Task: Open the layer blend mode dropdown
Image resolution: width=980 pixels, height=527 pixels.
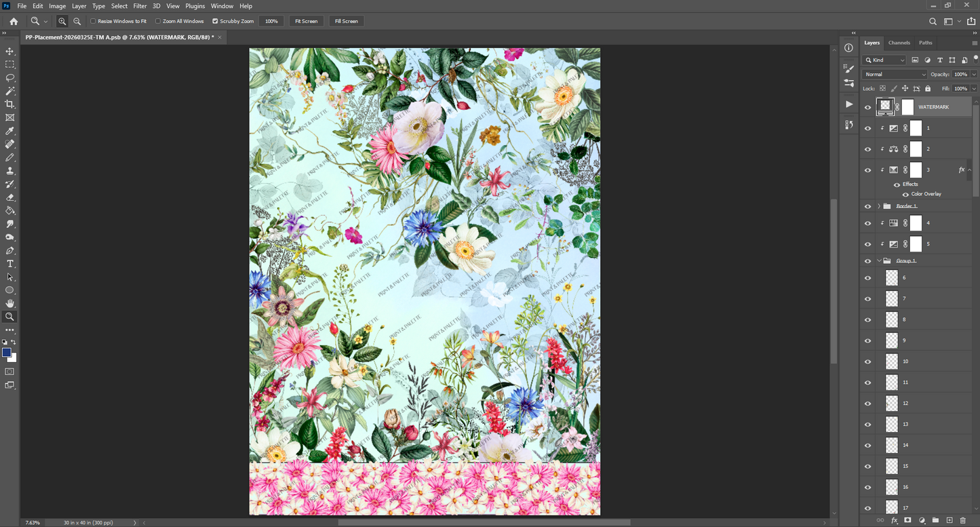Action: (895, 74)
